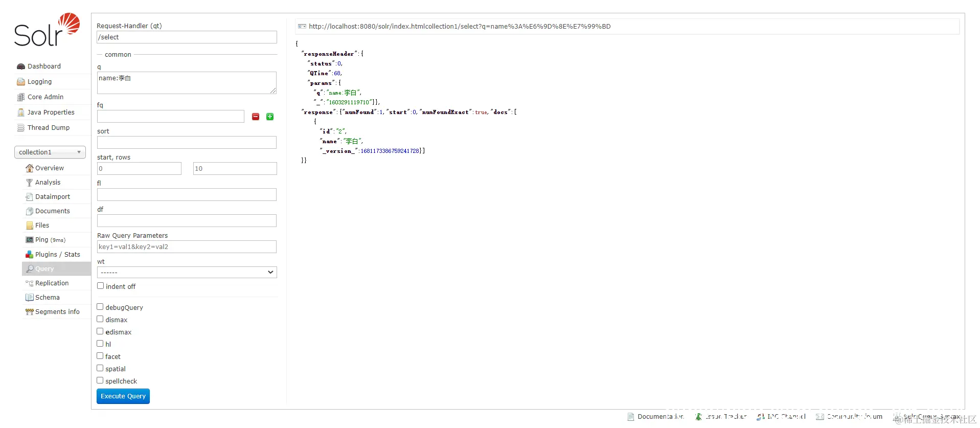The image size is (980, 428).
Task: Click the URL link icon before the query URL
Action: 302,27
